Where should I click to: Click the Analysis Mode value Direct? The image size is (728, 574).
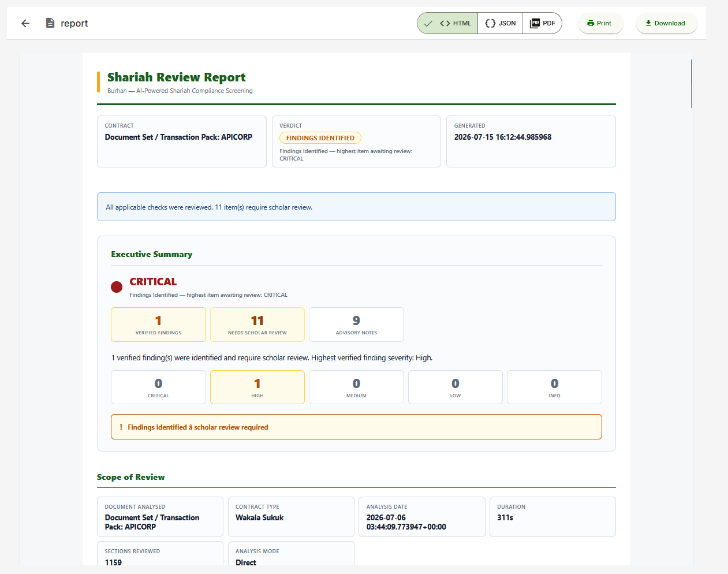click(246, 562)
